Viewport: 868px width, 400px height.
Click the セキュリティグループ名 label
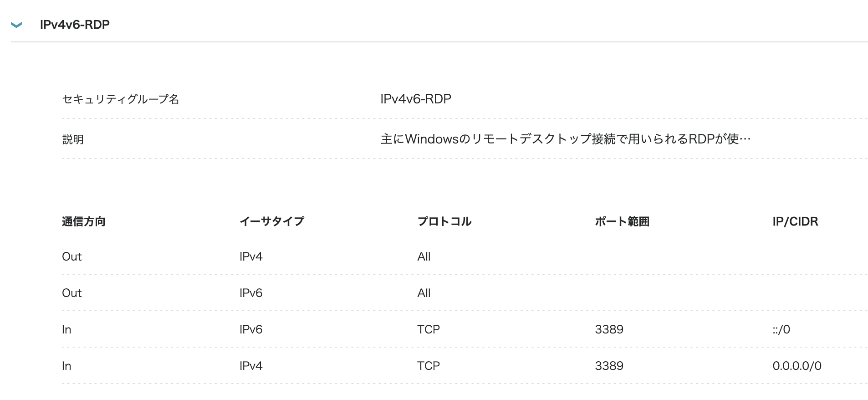[x=121, y=99]
